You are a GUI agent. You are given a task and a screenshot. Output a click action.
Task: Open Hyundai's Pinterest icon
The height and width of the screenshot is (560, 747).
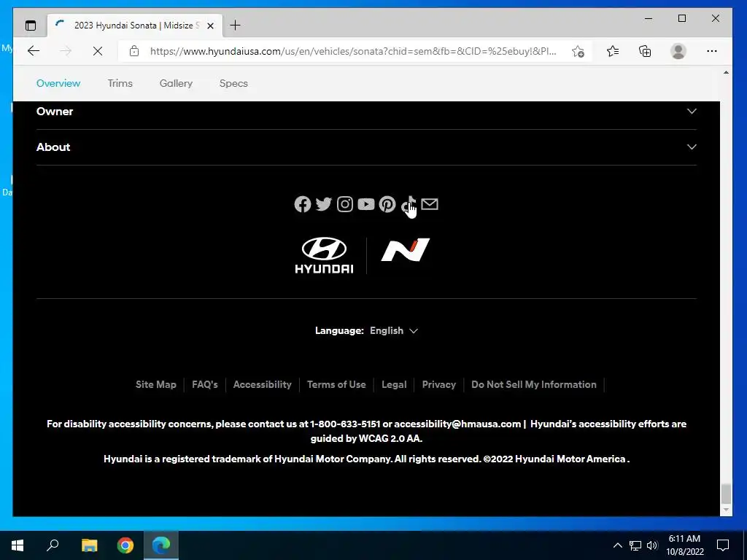pos(387,204)
